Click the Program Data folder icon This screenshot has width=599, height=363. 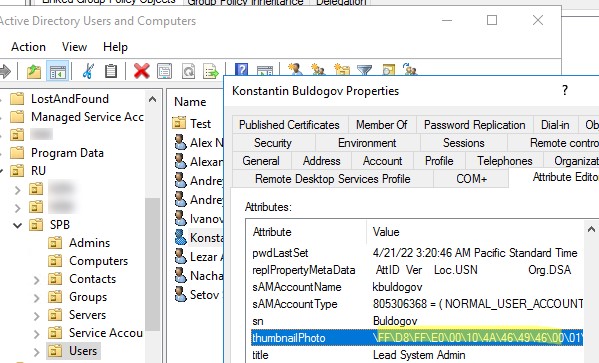[x=17, y=152]
